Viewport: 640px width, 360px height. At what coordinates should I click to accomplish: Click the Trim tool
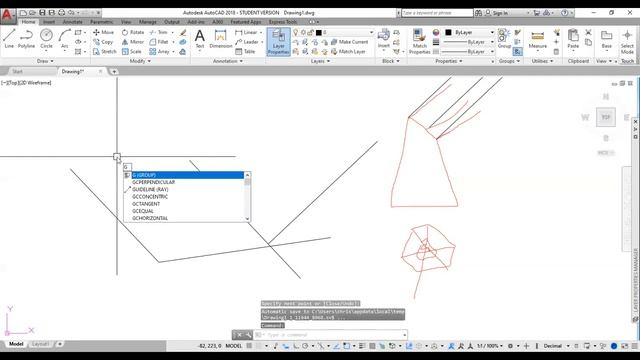coord(159,32)
